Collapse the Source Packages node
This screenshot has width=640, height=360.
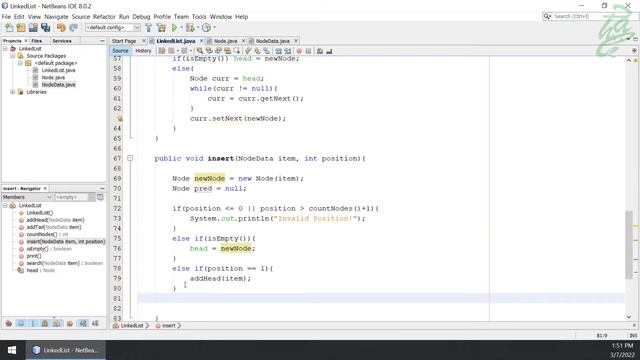pos(13,56)
